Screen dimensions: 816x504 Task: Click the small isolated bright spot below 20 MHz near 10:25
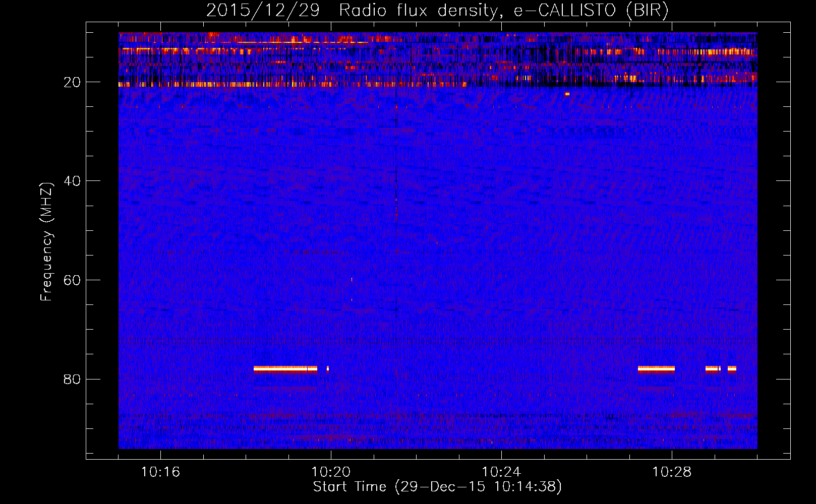(x=567, y=94)
